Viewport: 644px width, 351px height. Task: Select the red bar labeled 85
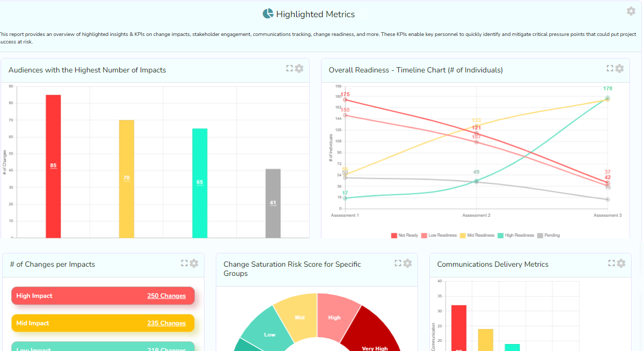coord(53,166)
